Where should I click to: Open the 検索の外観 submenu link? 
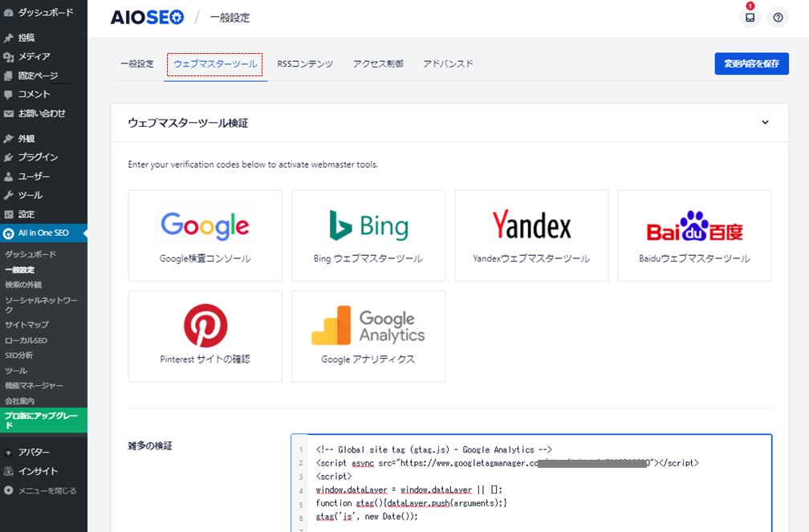point(23,285)
